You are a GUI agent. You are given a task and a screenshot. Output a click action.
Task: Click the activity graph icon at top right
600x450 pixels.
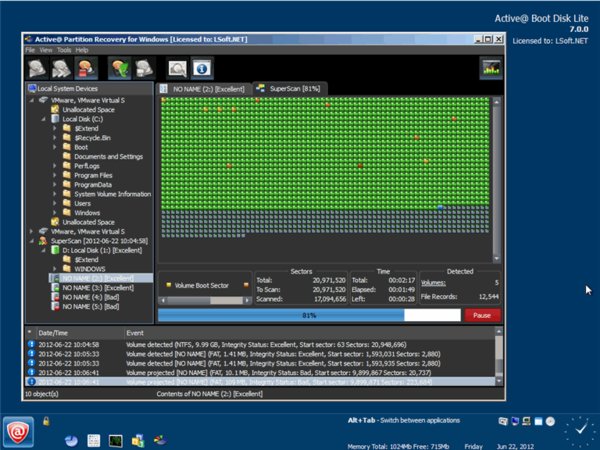pyautogui.click(x=490, y=69)
